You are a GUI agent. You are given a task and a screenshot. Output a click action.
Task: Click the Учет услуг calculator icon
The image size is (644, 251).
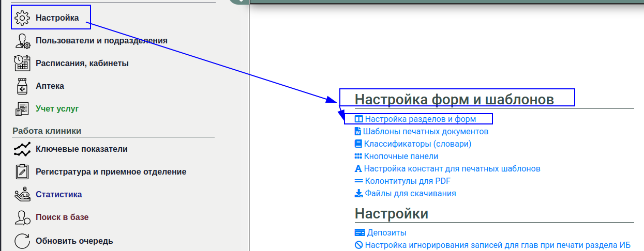(22, 109)
